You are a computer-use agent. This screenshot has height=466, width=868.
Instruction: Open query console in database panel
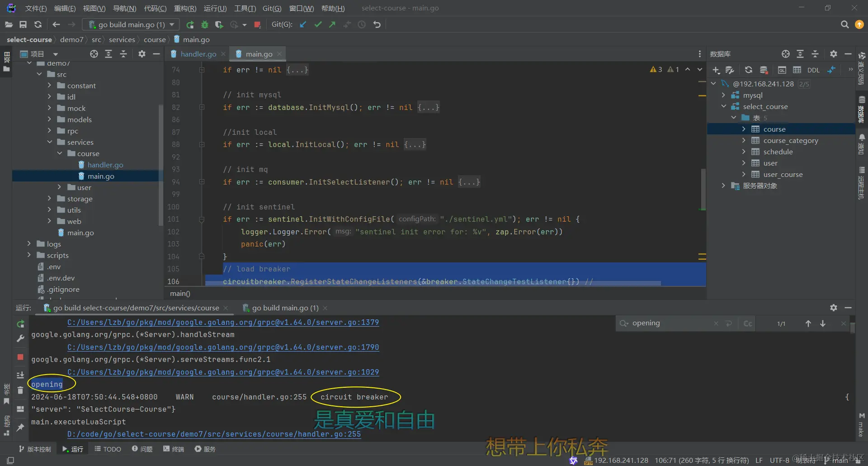point(782,70)
